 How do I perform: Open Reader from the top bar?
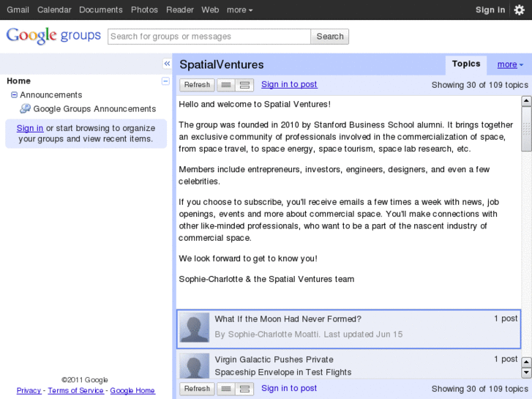point(180,10)
